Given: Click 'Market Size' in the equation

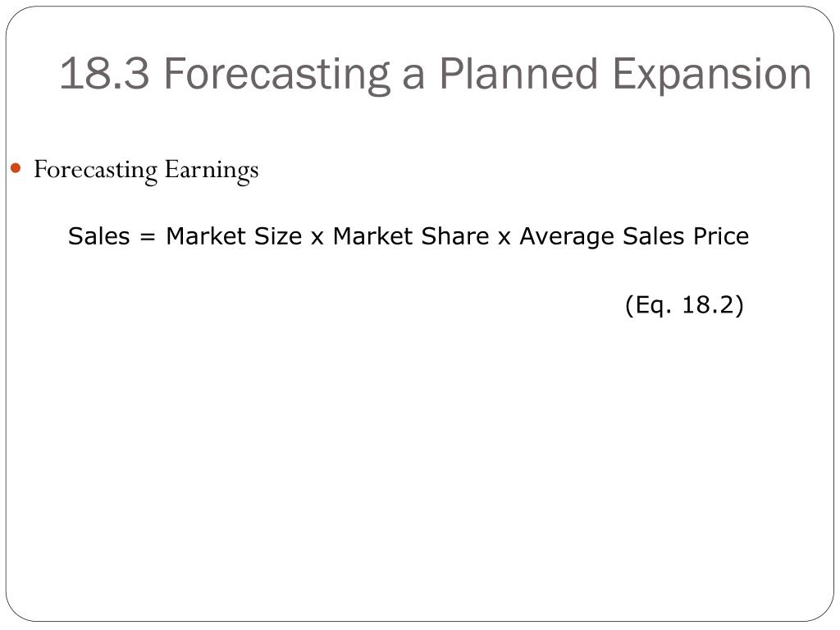Looking at the screenshot, I should 234,236.
